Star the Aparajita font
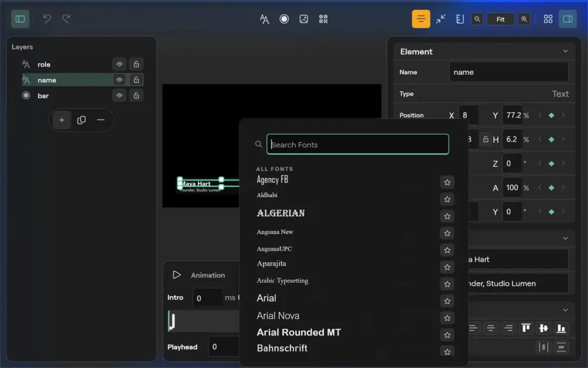Image resolution: width=588 pixels, height=368 pixels. tap(447, 267)
